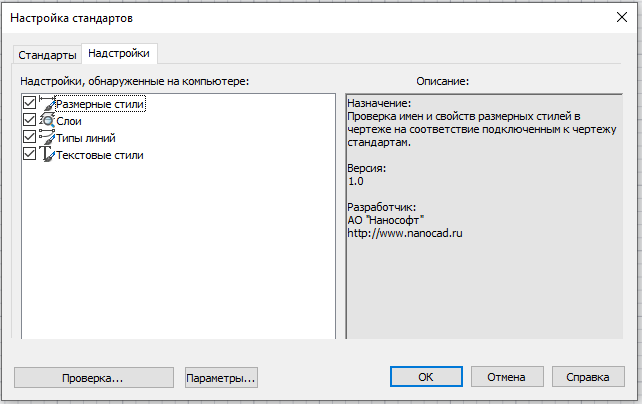The width and height of the screenshot is (642, 404).
Task: Select the Текстовые стили entry label
Action: coord(100,155)
